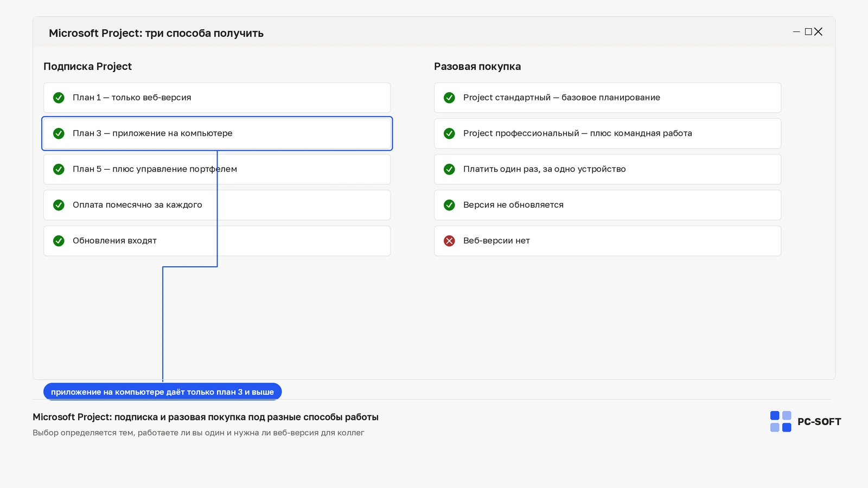The height and width of the screenshot is (488, 868).
Task: Select the row 'Обновления входят'
Action: coord(217,241)
